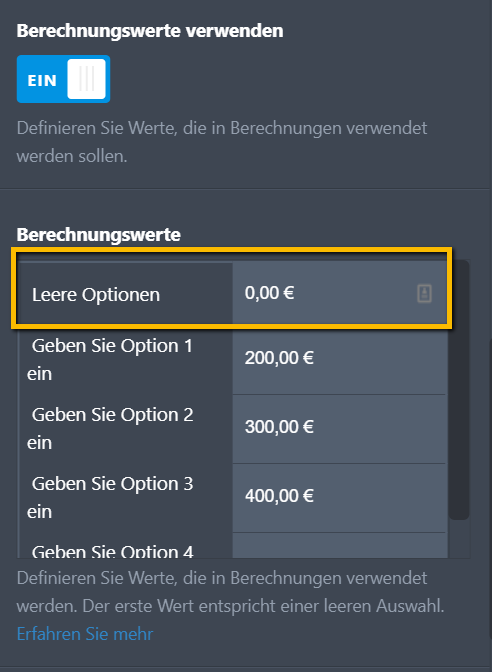Image resolution: width=492 pixels, height=672 pixels.
Task: Click the scrollbar thumb of the values table
Action: [x=459, y=390]
